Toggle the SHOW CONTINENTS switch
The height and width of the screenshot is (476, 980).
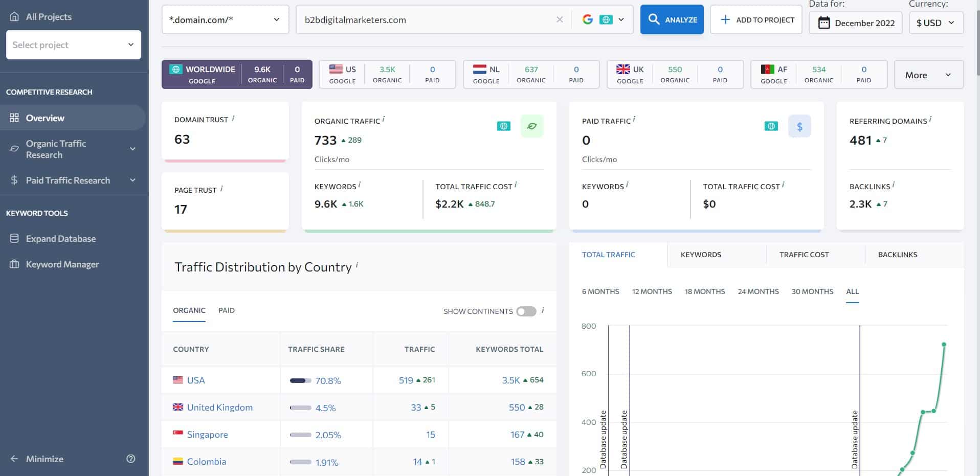[x=526, y=311]
